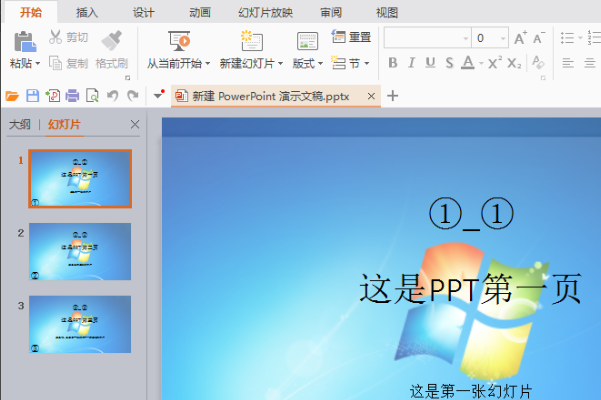
Task: Close the 演示文稿.pptx document tab
Action: click(371, 96)
